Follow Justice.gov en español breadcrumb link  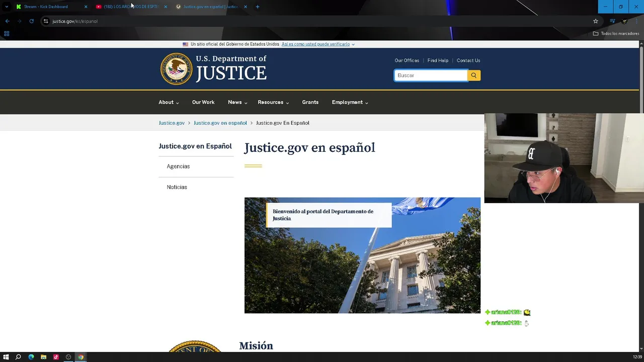point(220,123)
